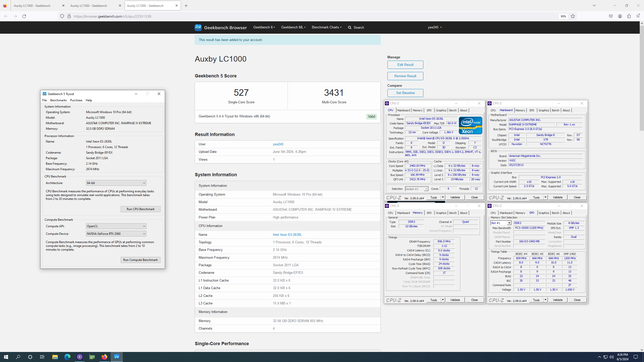Open the Purchase menu in Geekbench 5
This screenshot has width=644, height=362.
coord(76,100)
